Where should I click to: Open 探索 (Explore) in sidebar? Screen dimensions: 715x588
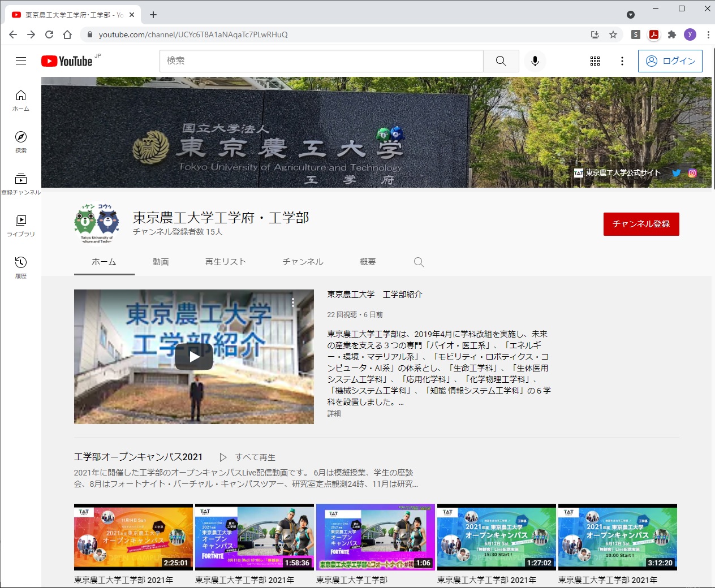(21, 142)
